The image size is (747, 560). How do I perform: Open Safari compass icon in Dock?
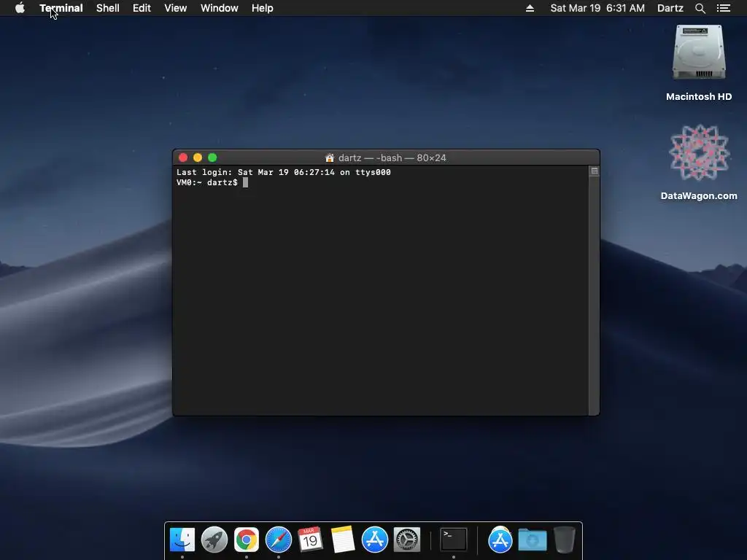click(279, 540)
